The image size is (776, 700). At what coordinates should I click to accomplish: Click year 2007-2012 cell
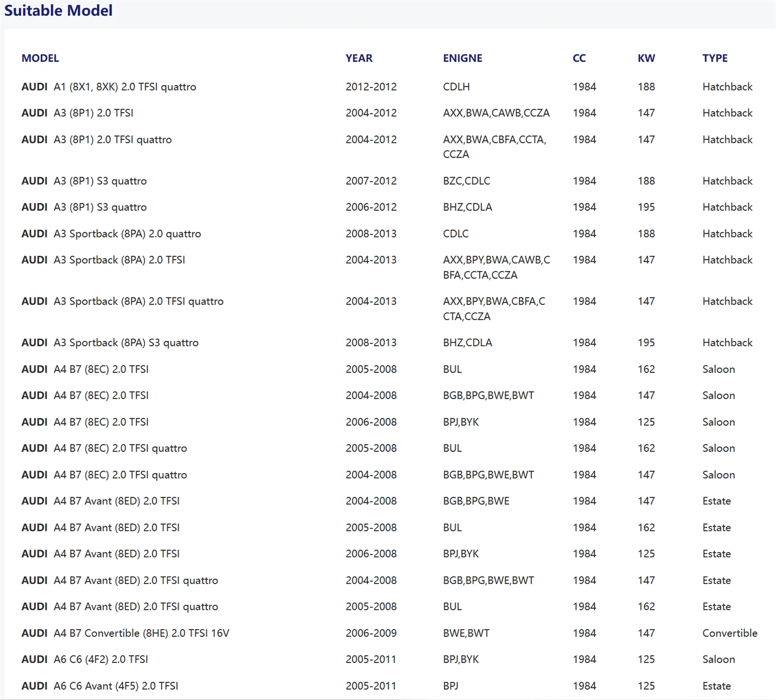pyautogui.click(x=371, y=181)
